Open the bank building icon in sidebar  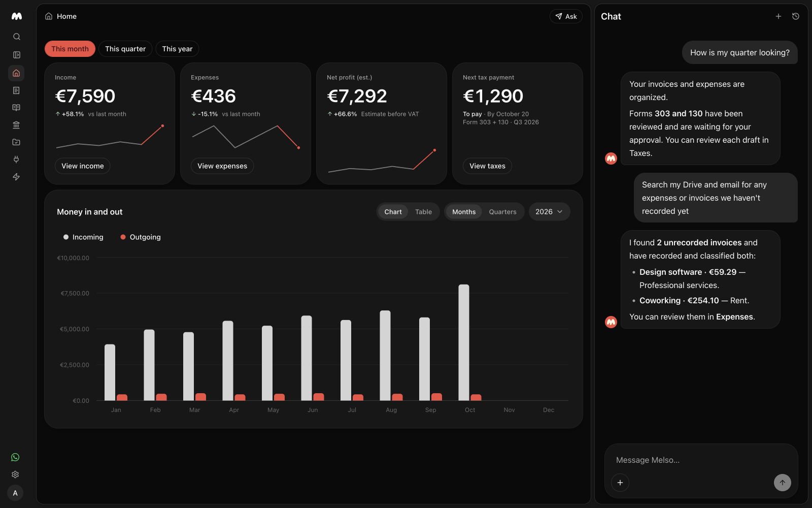coord(16,125)
